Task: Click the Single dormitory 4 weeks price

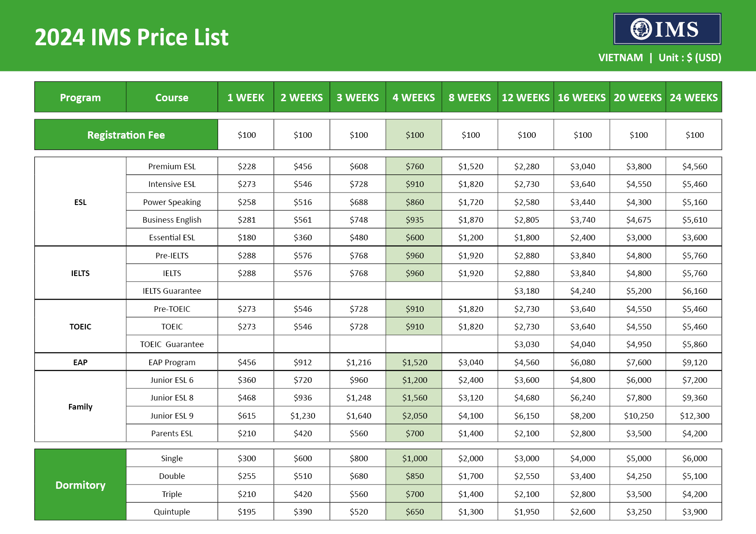Action: (415, 459)
